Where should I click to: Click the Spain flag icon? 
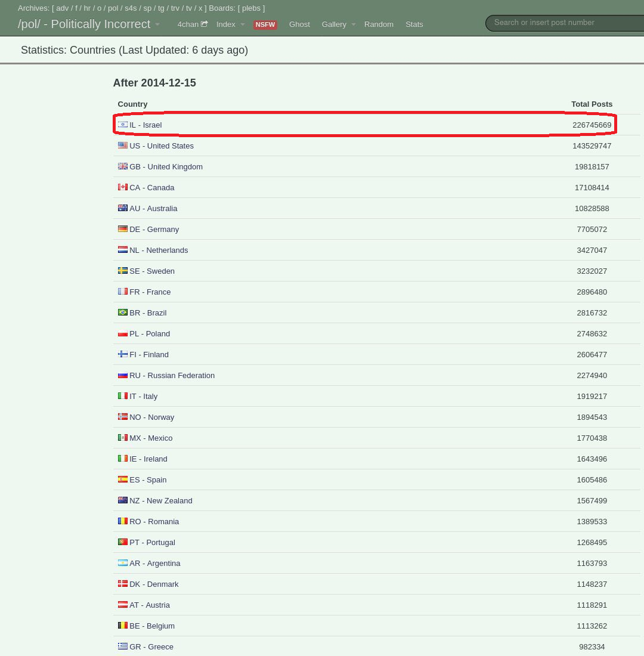123,479
